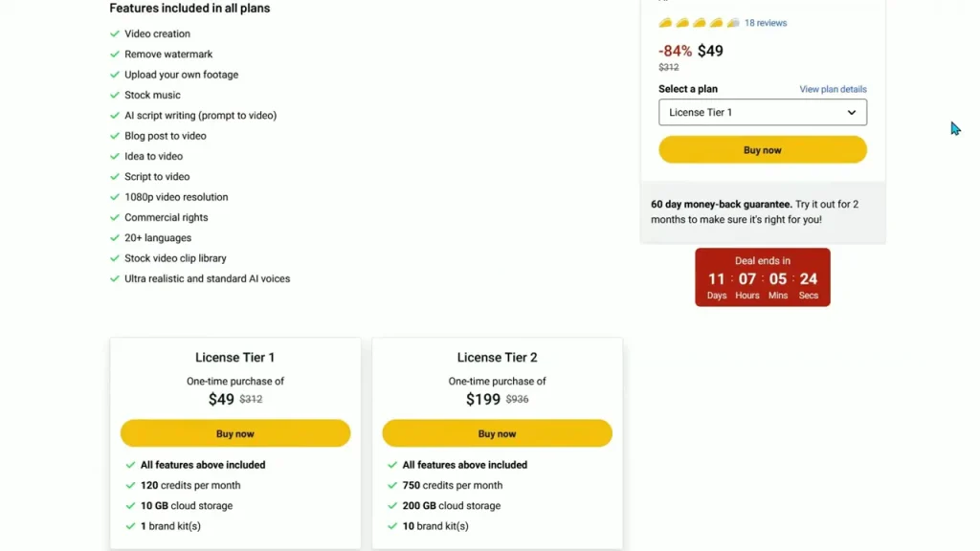Open the License Tier 1 plan dropdown

[763, 113]
